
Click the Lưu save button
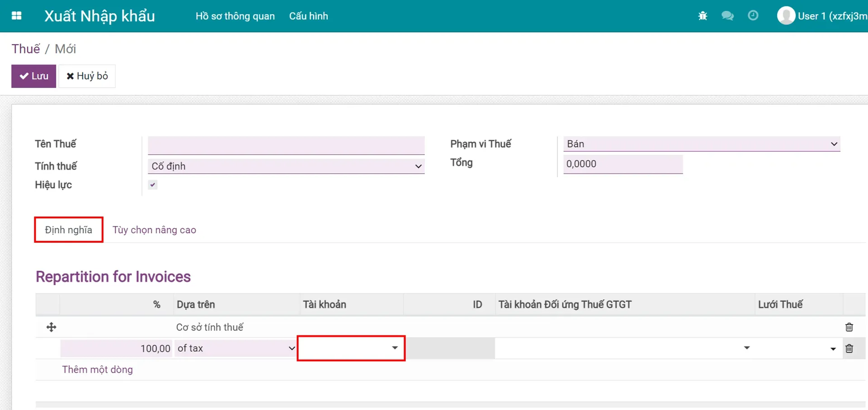34,76
